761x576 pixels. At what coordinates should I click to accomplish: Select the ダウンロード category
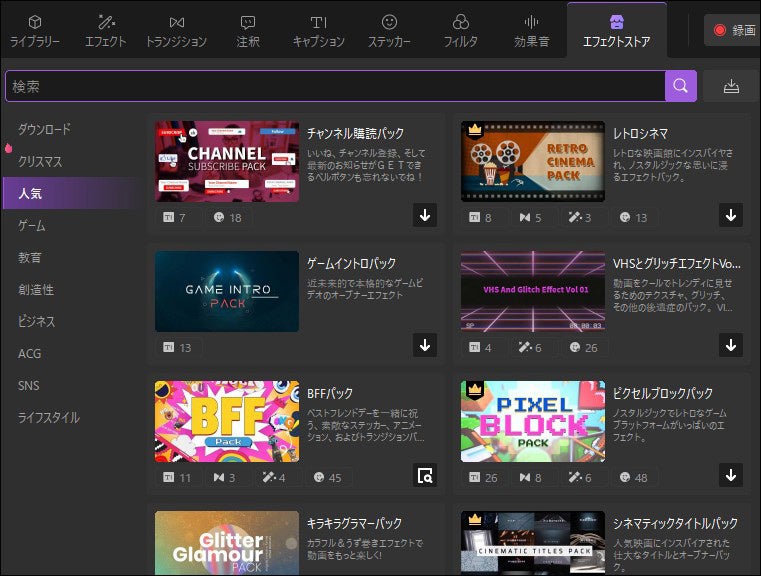click(x=44, y=129)
